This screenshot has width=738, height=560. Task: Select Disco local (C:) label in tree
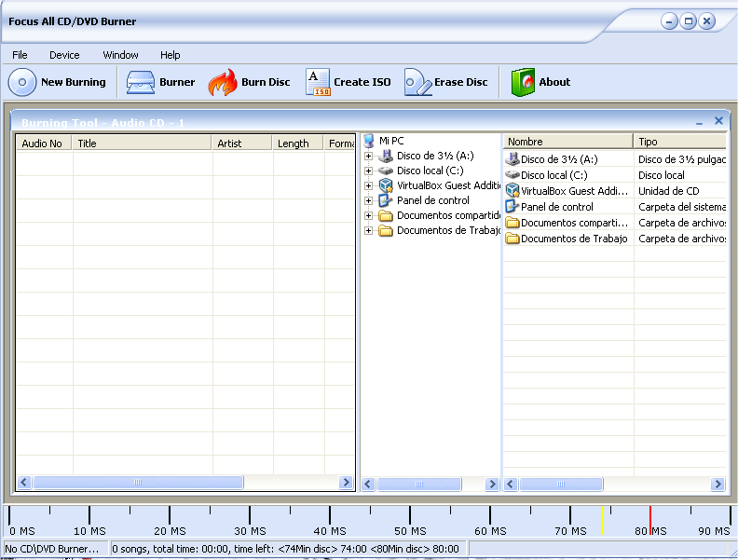[430, 171]
